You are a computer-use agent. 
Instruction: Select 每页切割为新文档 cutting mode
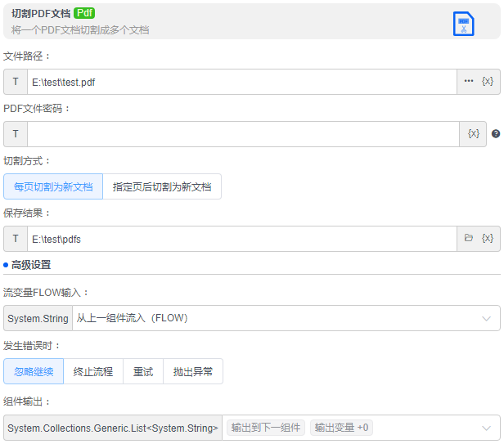(53, 186)
